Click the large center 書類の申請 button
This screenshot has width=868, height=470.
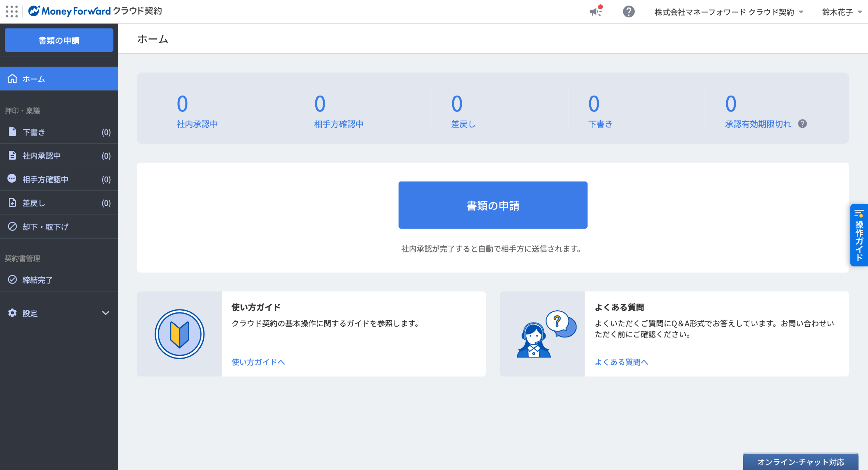493,205
